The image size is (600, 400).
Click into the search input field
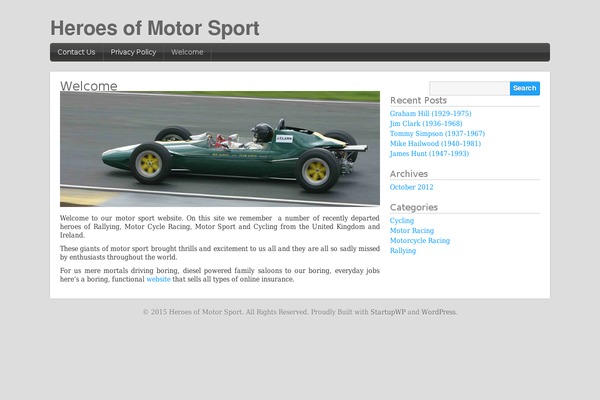[470, 88]
